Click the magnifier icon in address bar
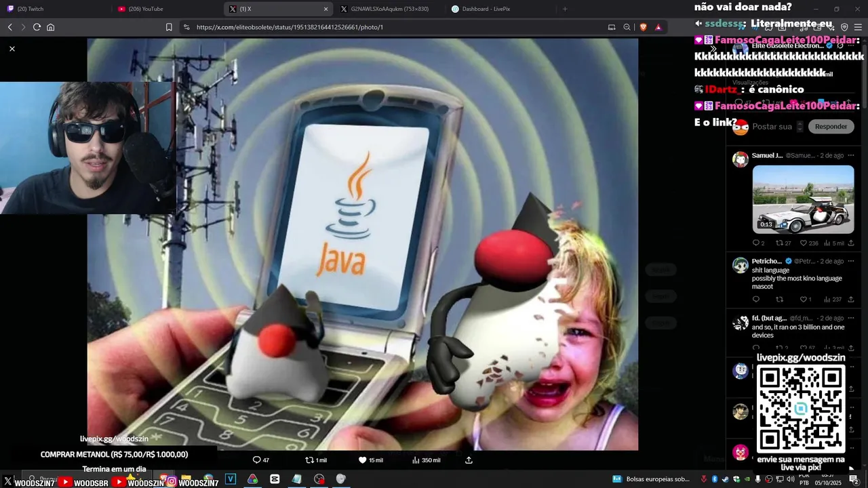This screenshot has width=868, height=488. click(x=627, y=27)
